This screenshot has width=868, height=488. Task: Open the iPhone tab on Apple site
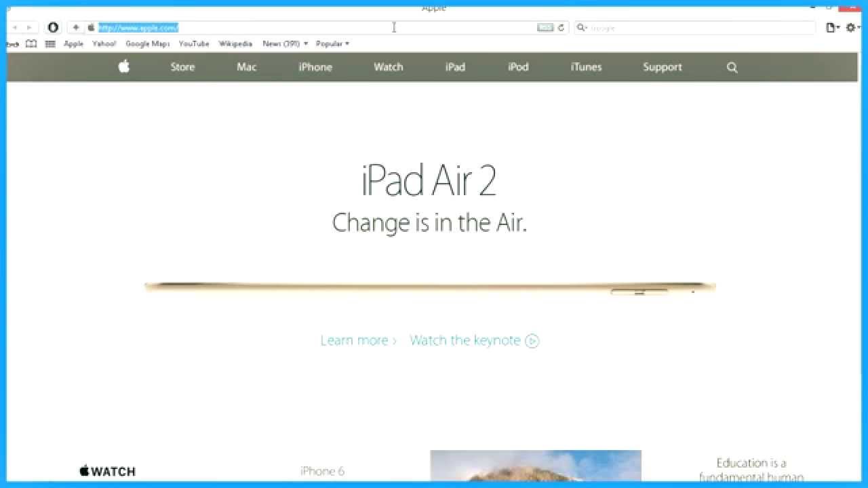tap(315, 67)
